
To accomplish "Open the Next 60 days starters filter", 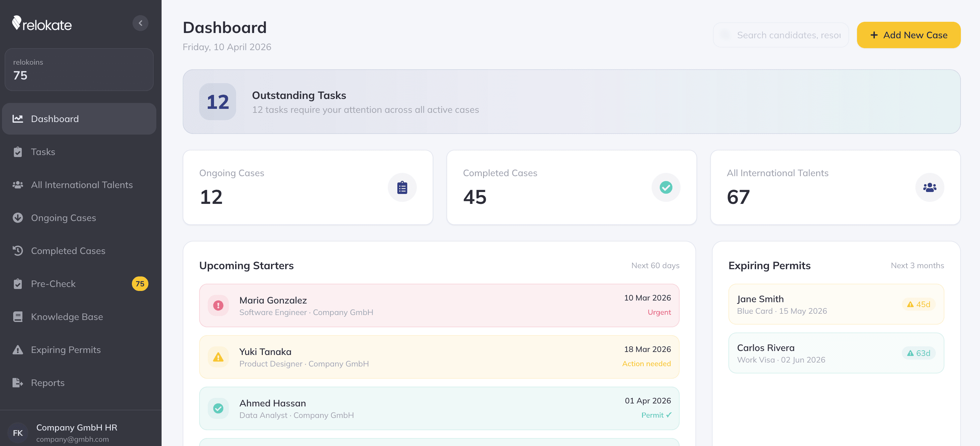I will point(655,265).
